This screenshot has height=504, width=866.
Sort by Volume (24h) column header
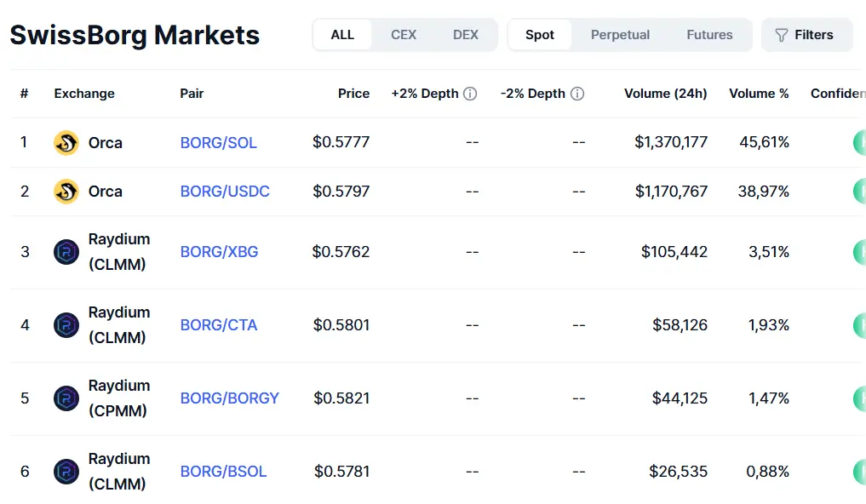point(665,94)
